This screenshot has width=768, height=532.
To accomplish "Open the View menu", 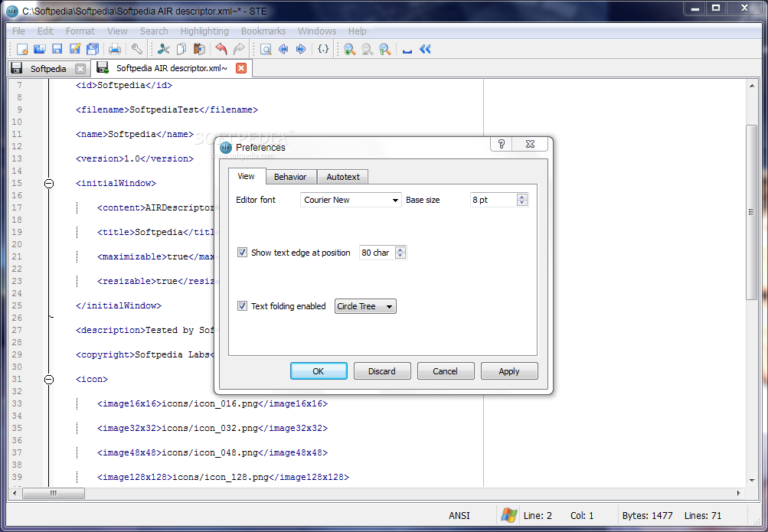I will [x=118, y=31].
